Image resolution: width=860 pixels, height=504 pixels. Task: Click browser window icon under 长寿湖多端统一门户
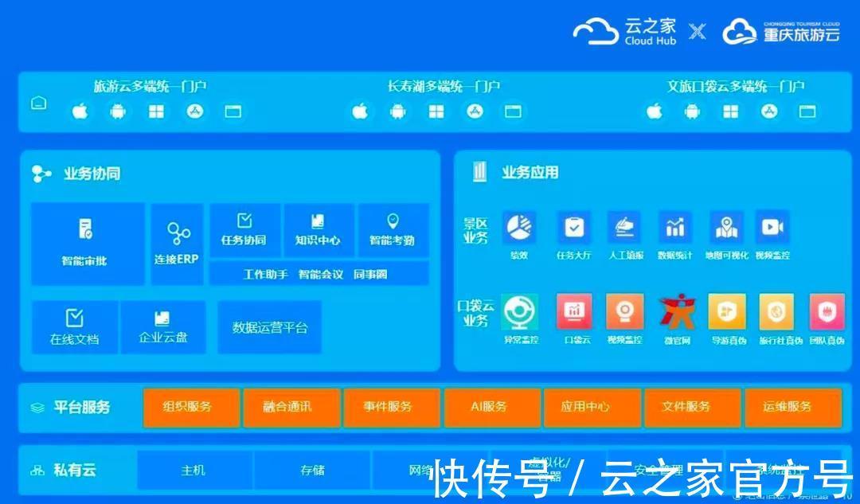tap(514, 111)
